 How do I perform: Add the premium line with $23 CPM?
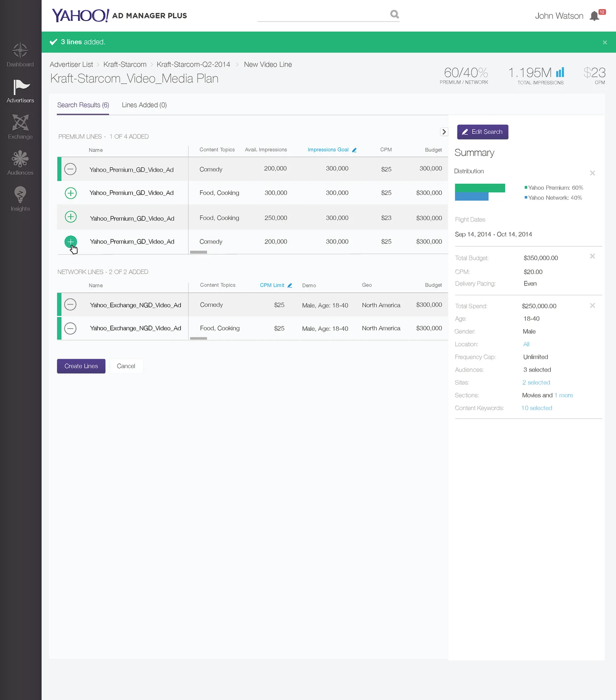[71, 217]
